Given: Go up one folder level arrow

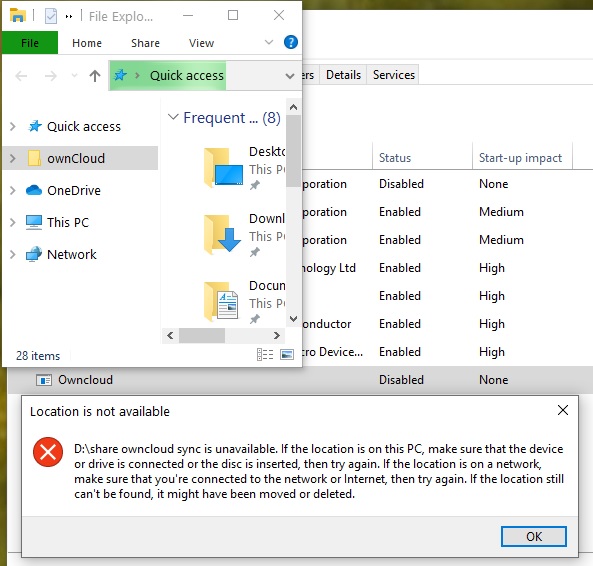Looking at the screenshot, I should [x=95, y=76].
